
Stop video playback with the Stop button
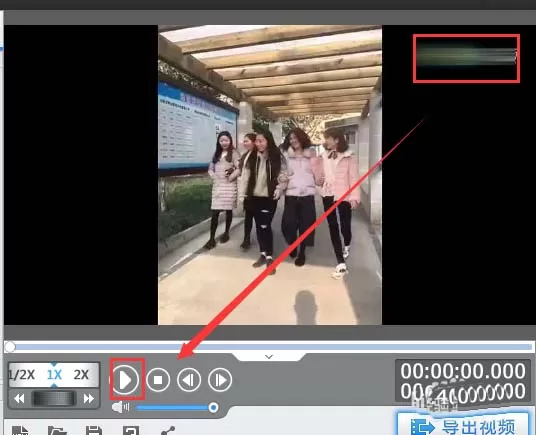(x=158, y=380)
